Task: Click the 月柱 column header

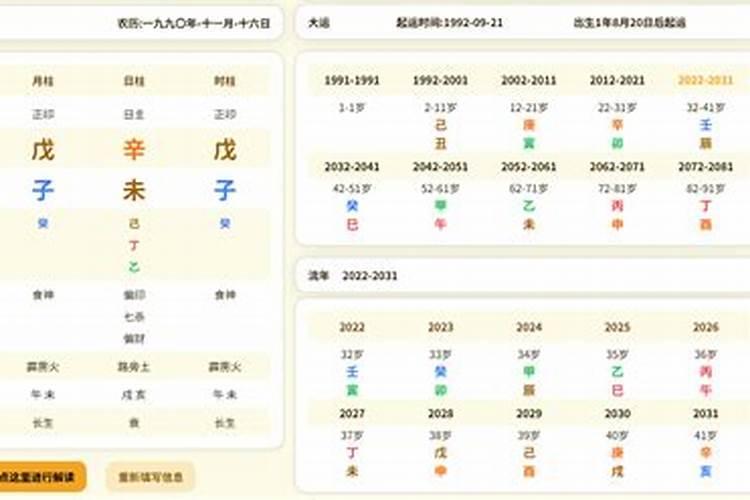Action: click(x=43, y=81)
